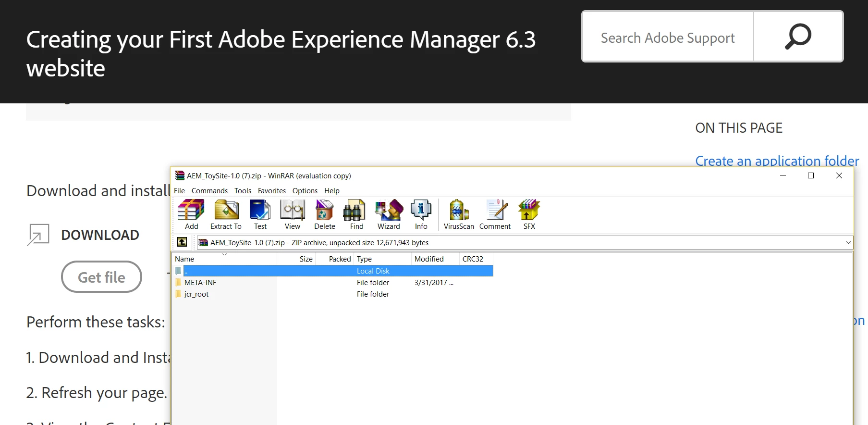Maximize the WinRAR window
868x425 pixels.
click(811, 175)
